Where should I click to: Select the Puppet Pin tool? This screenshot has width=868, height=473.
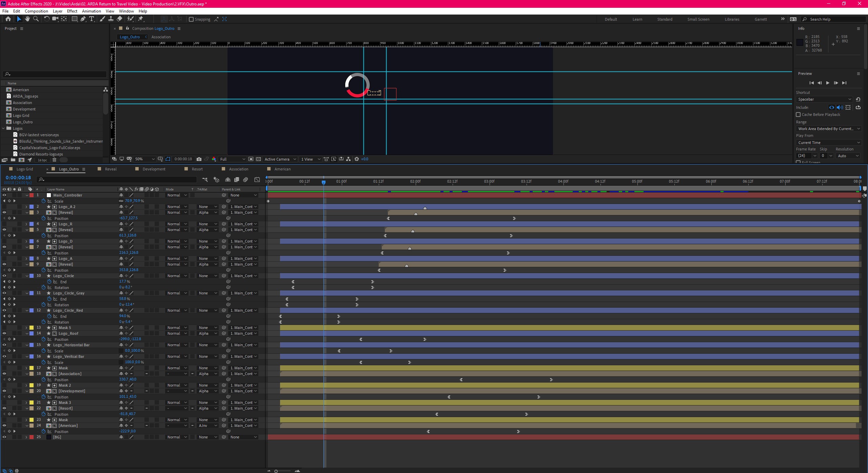tap(141, 19)
